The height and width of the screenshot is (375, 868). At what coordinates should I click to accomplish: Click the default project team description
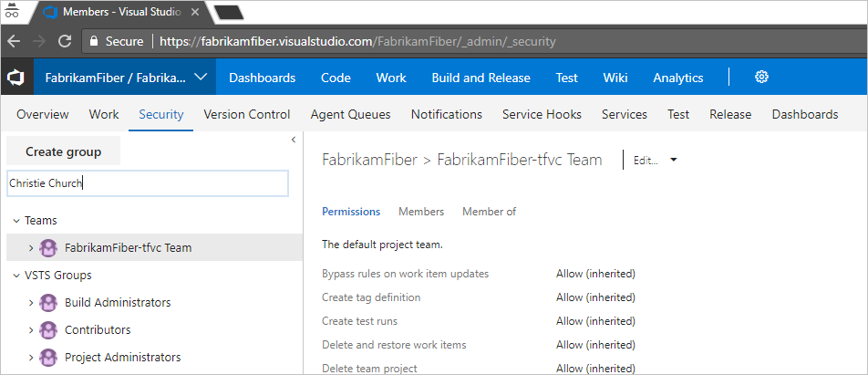[x=383, y=245]
